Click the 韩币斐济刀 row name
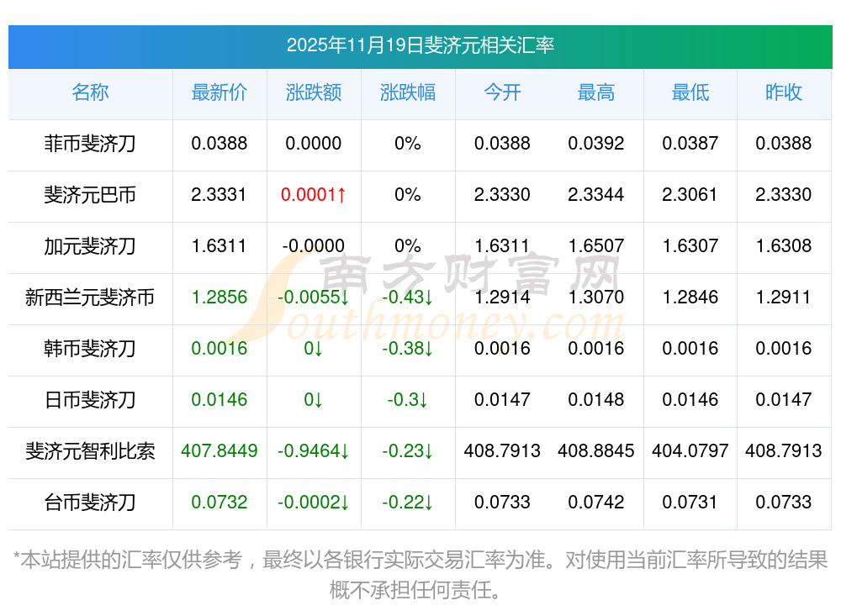This screenshot has width=841, height=616. click(x=90, y=349)
